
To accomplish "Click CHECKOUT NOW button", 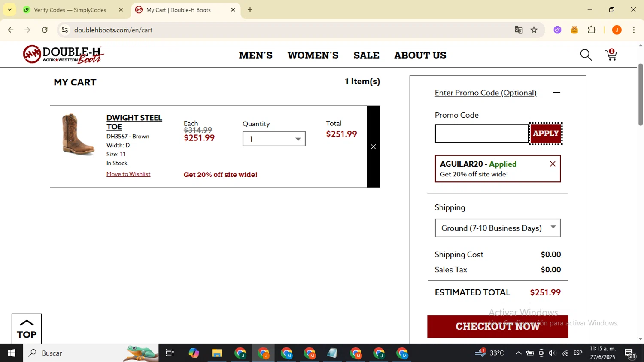I will pos(498,326).
